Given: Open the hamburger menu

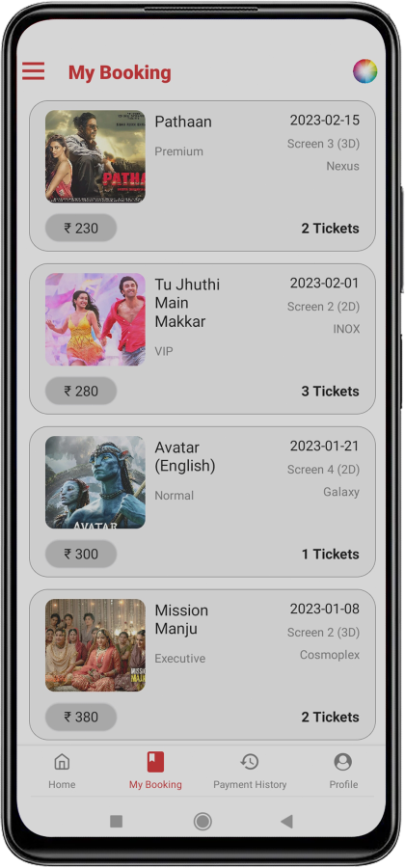Looking at the screenshot, I should (33, 71).
